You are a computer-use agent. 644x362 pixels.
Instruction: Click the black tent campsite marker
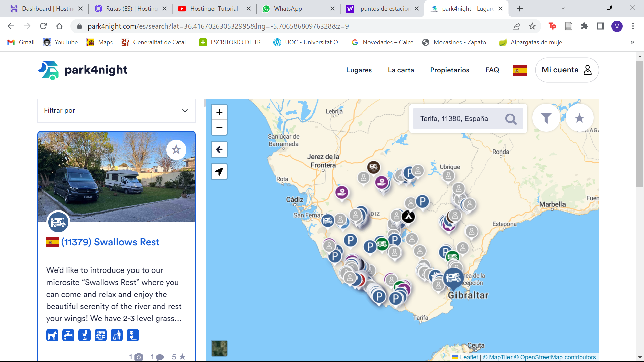(x=408, y=217)
